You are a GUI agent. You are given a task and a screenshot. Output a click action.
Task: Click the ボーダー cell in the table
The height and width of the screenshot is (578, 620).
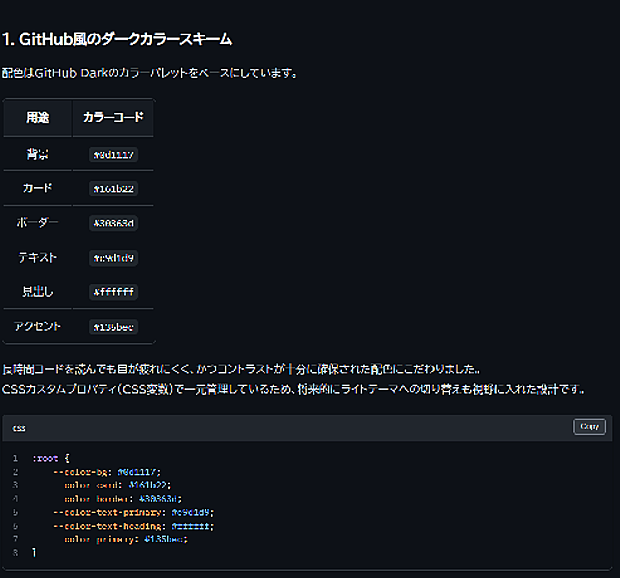pyautogui.click(x=38, y=223)
